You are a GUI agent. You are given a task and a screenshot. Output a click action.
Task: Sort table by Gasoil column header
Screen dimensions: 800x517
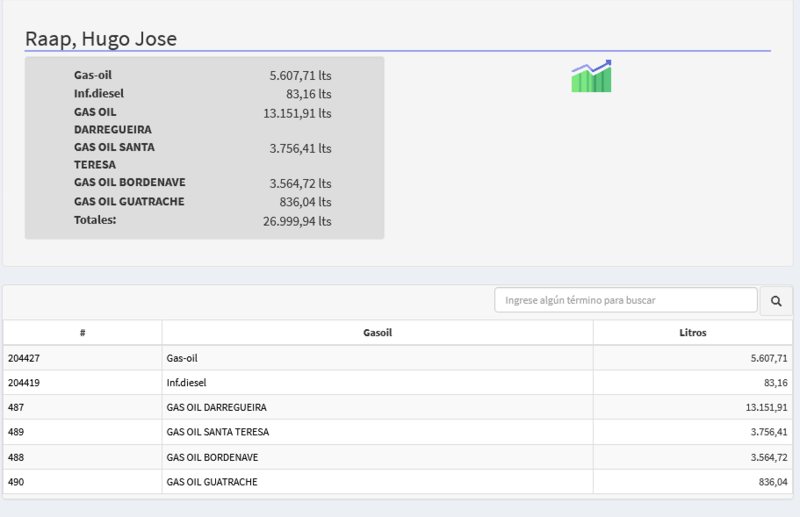click(377, 332)
